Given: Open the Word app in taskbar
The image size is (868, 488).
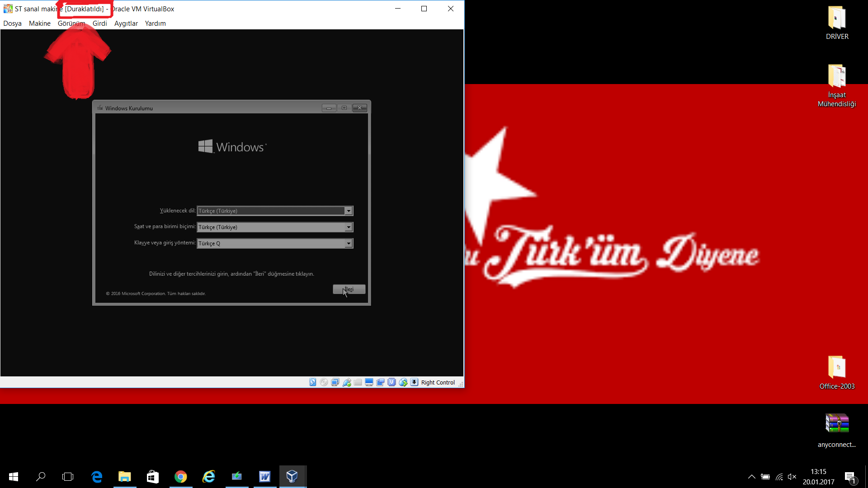Looking at the screenshot, I should (264, 476).
